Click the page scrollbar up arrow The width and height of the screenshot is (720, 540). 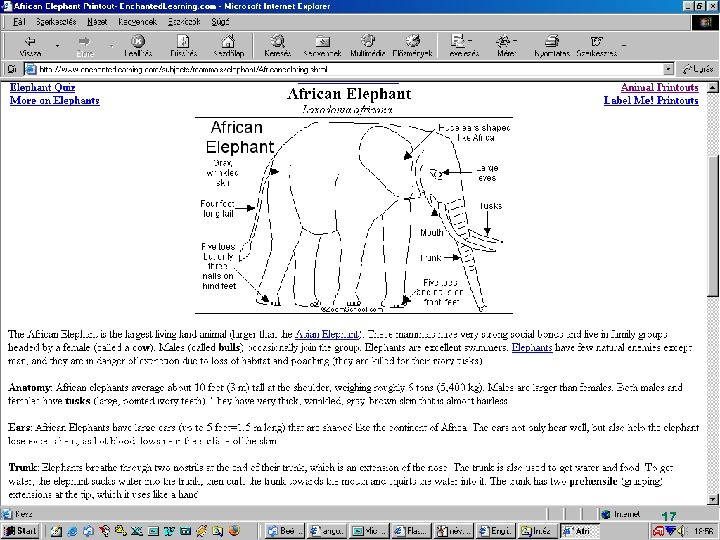pyautogui.click(x=712, y=87)
